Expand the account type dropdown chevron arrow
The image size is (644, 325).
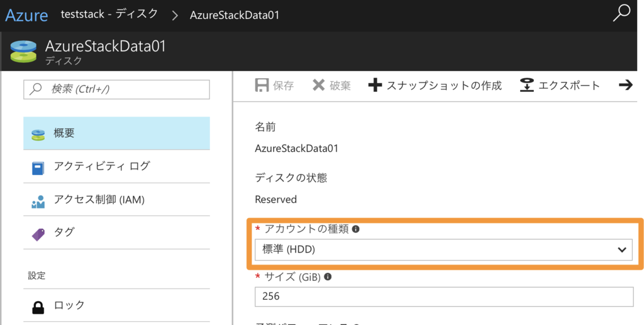coord(621,250)
